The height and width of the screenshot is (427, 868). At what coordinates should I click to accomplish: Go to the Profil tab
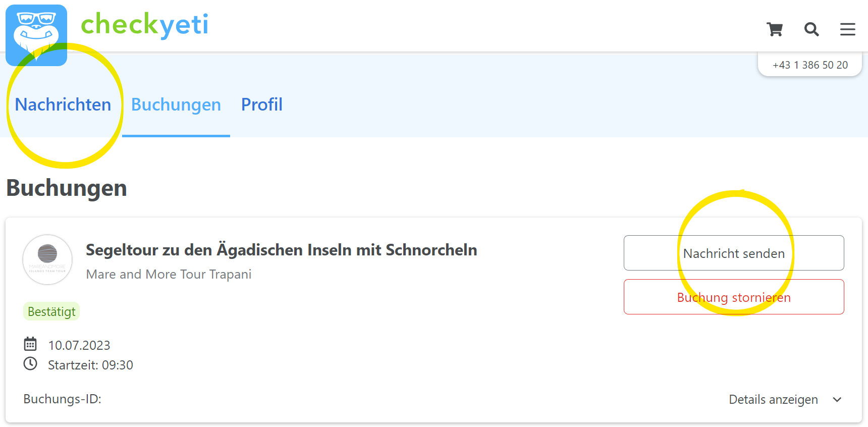262,104
